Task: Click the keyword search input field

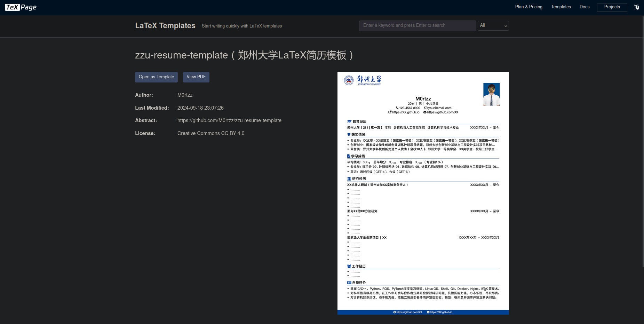Action: tap(417, 25)
